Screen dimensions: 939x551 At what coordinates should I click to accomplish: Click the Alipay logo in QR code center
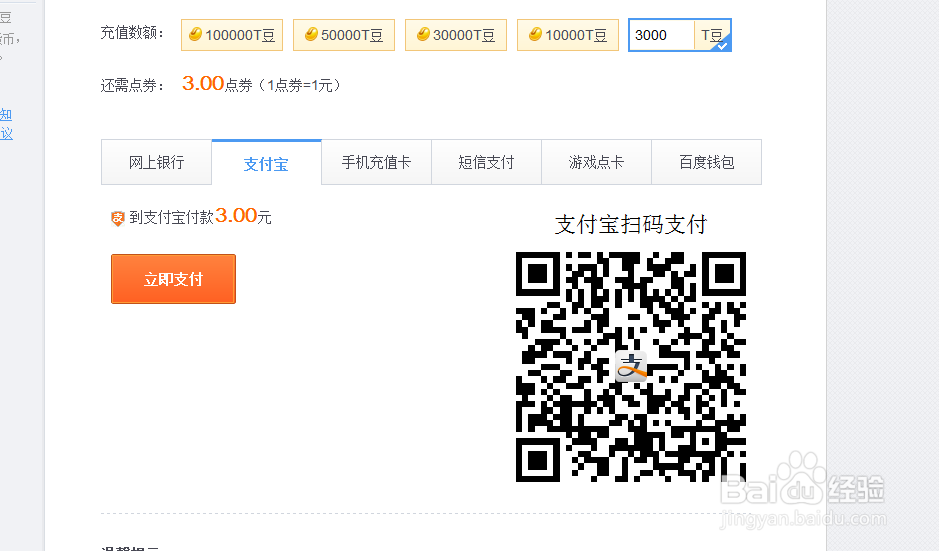click(631, 366)
